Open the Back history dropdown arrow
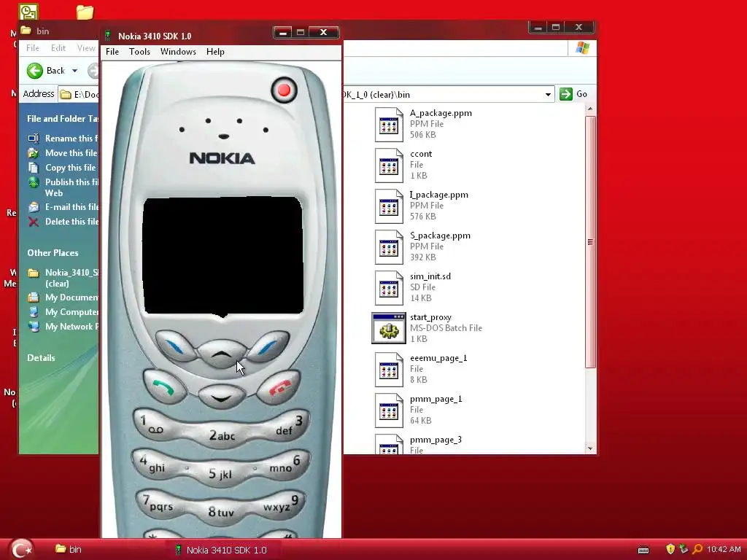The height and width of the screenshot is (560, 747). point(75,71)
